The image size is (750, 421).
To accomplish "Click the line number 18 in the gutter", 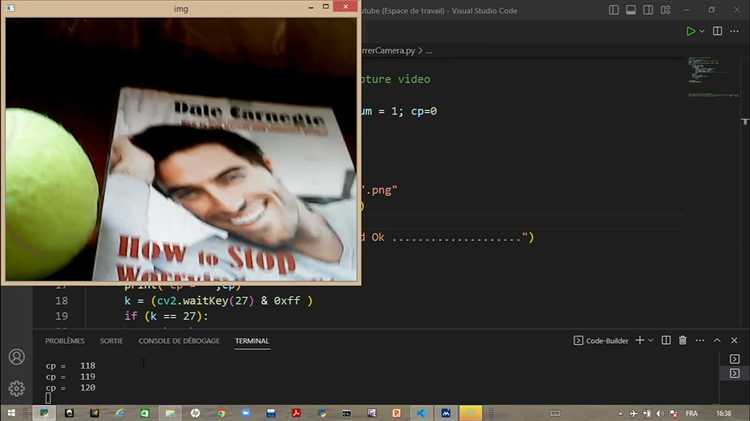I will (62, 300).
